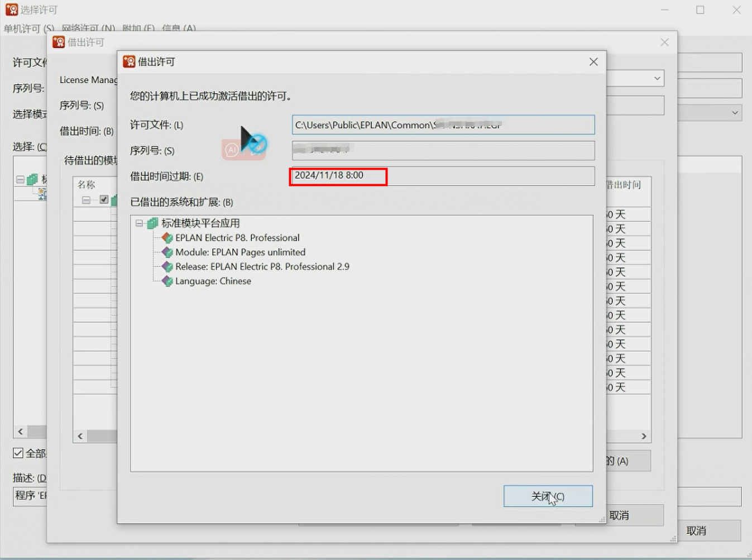Click the icon beside Release: EPLAN Electric P8. Professional 2.9
This screenshot has width=752, height=560.
coord(167,267)
